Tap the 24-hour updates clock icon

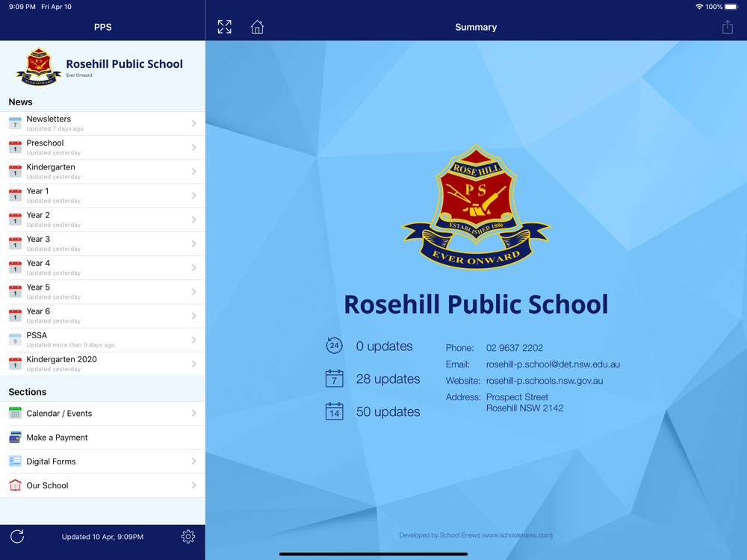[x=334, y=346]
